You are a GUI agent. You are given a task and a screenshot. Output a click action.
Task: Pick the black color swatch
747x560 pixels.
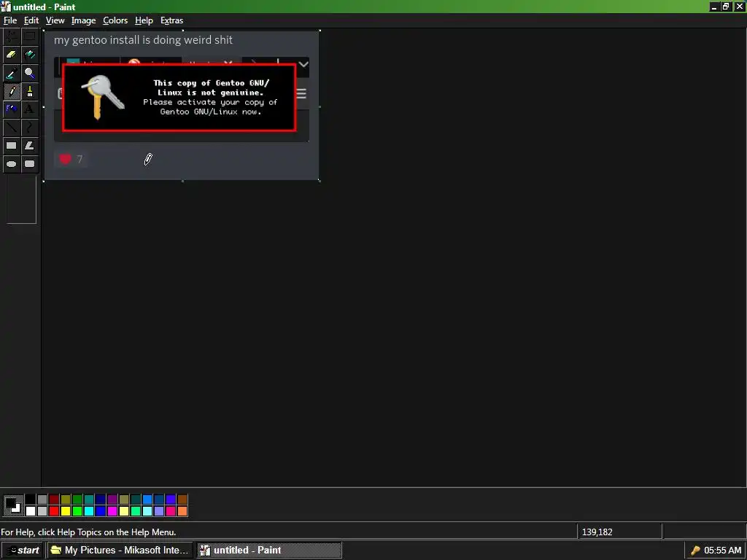point(31,499)
